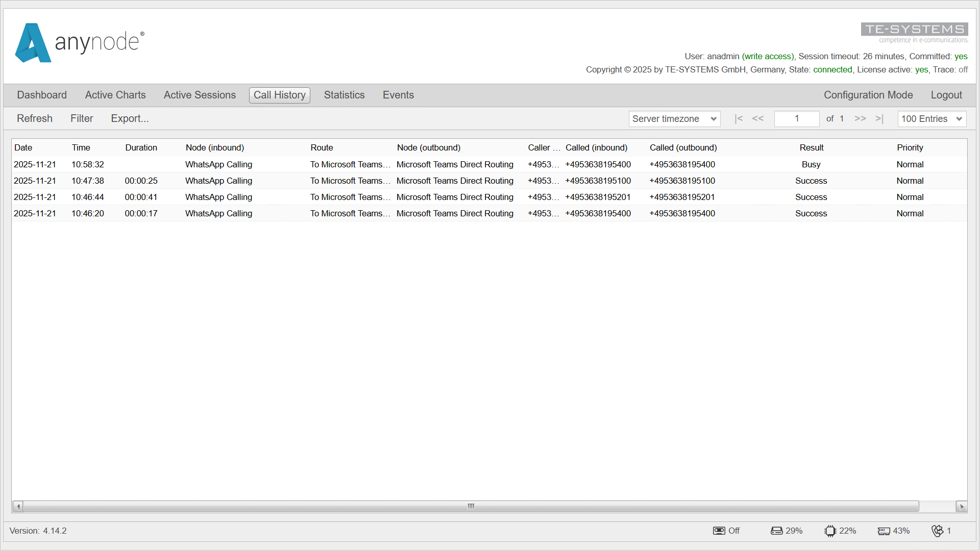Viewport: 980px width, 551px height.
Task: Click the CPU usage icon showing 22%
Action: point(830,531)
